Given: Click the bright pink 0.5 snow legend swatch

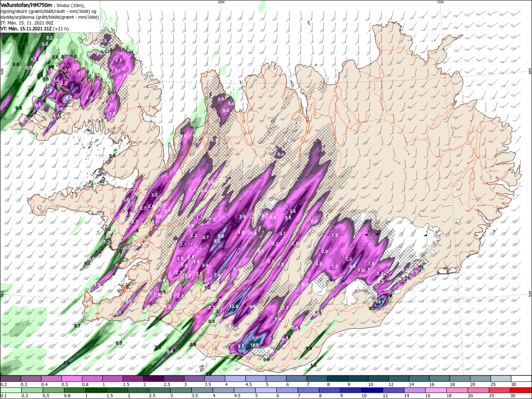Looking at the screenshot, I should click(71, 379).
